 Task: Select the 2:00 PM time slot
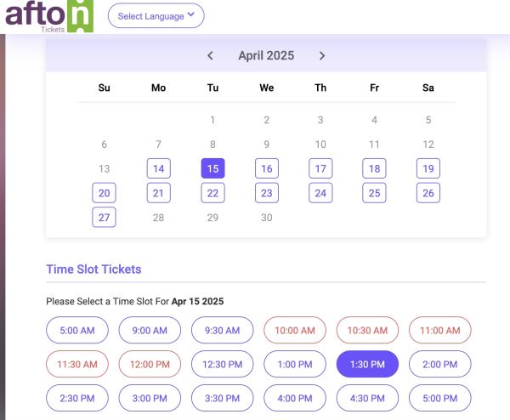tap(439, 364)
